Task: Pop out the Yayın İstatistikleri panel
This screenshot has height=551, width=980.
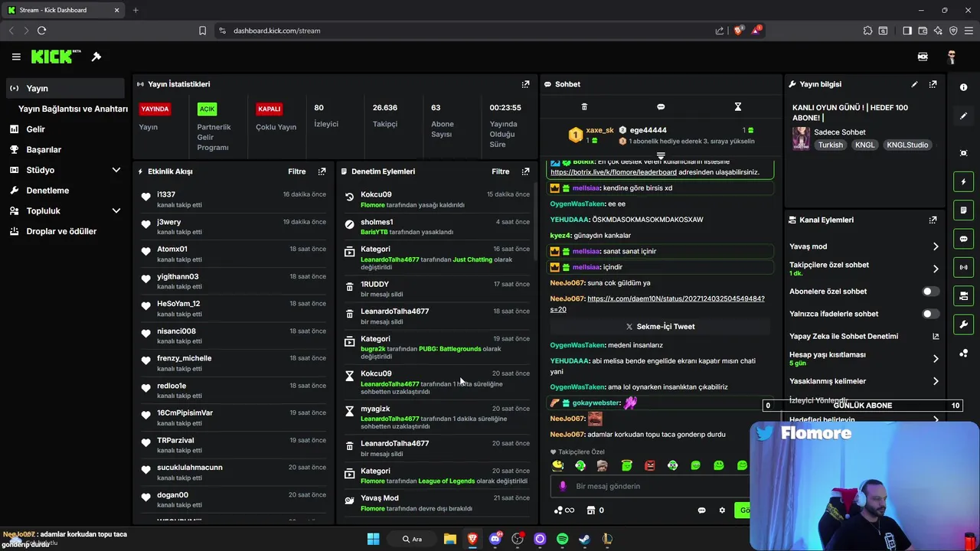Action: (525, 84)
